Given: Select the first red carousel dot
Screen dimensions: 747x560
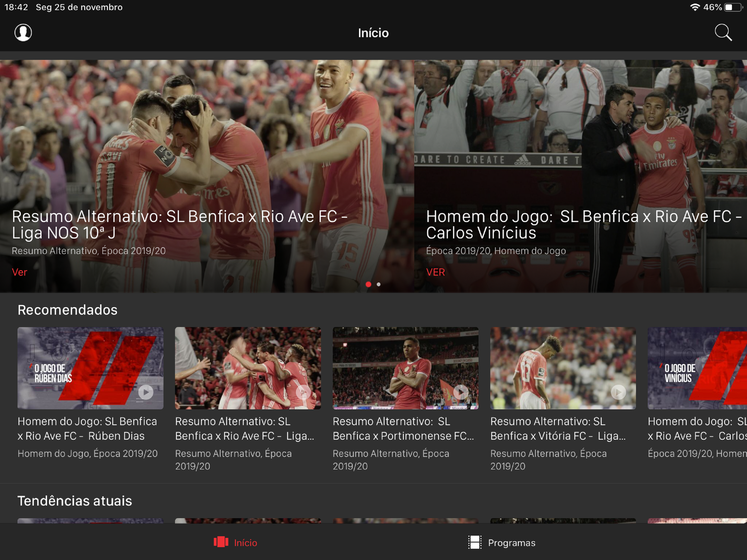Looking at the screenshot, I should (368, 284).
